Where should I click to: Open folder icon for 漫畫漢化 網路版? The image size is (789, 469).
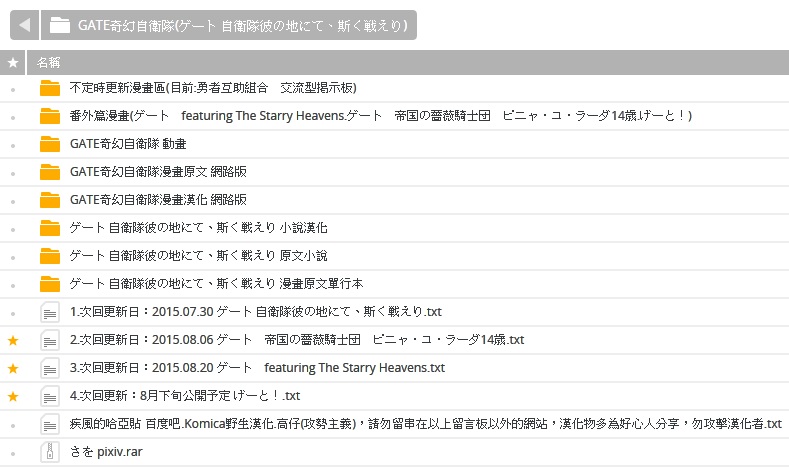(x=50, y=200)
